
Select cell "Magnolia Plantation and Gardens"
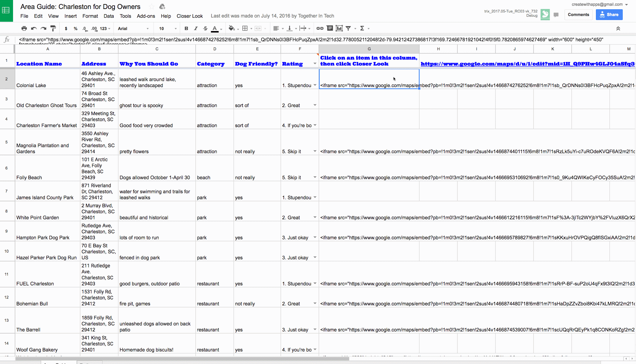[47, 142]
